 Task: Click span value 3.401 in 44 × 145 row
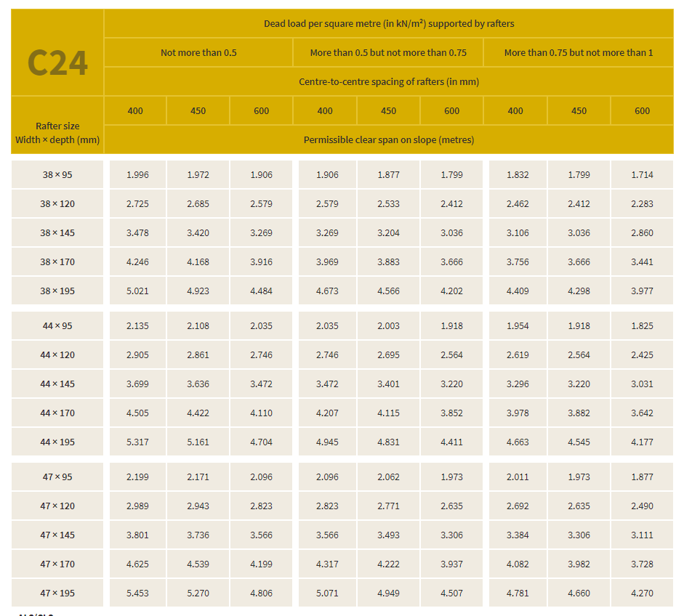[388, 384]
